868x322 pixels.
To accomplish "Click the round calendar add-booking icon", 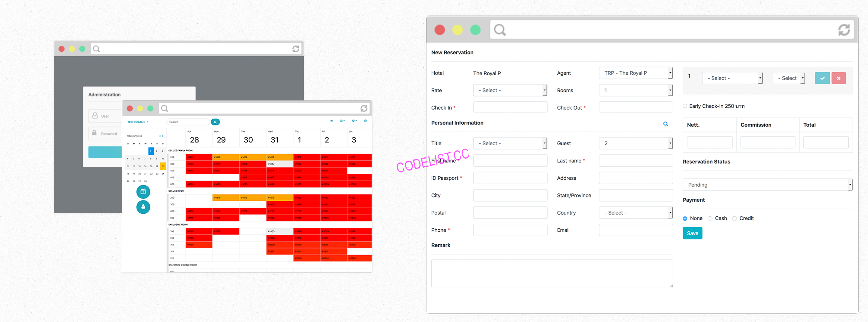I will tap(143, 191).
